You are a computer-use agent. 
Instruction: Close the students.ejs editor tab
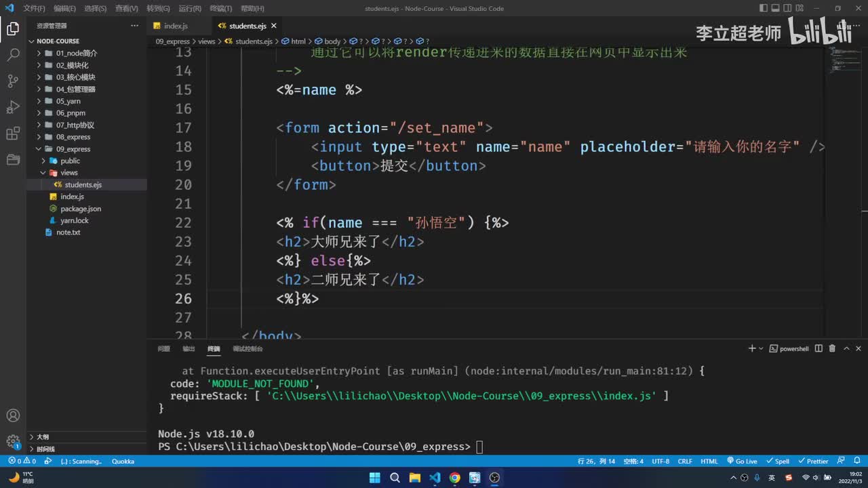[x=274, y=26]
